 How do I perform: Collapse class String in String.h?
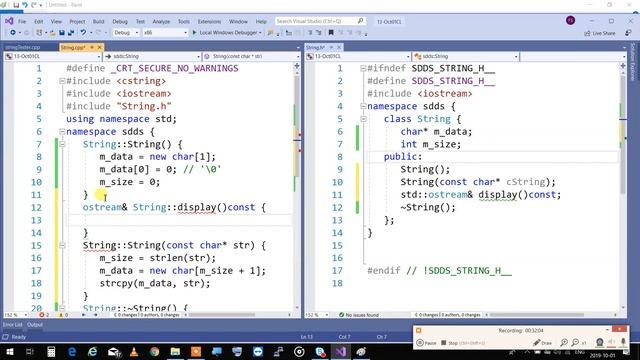363,119
